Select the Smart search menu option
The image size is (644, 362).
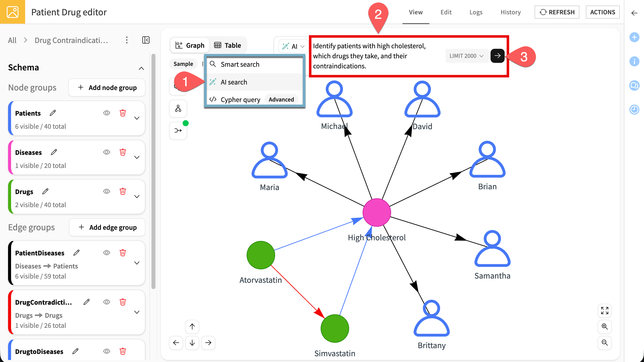(x=255, y=65)
